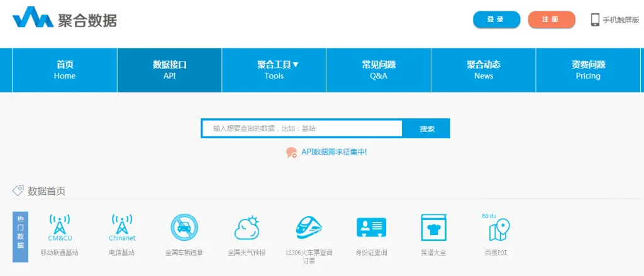Click the tag icon beside 数据首页
Screen dimensions: 644x276
click(x=18, y=190)
